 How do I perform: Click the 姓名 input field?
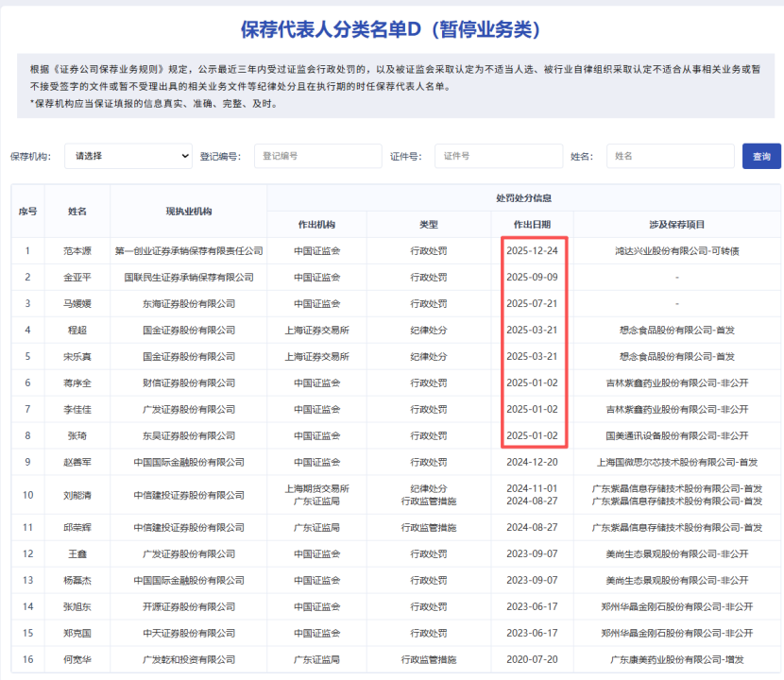tap(670, 156)
